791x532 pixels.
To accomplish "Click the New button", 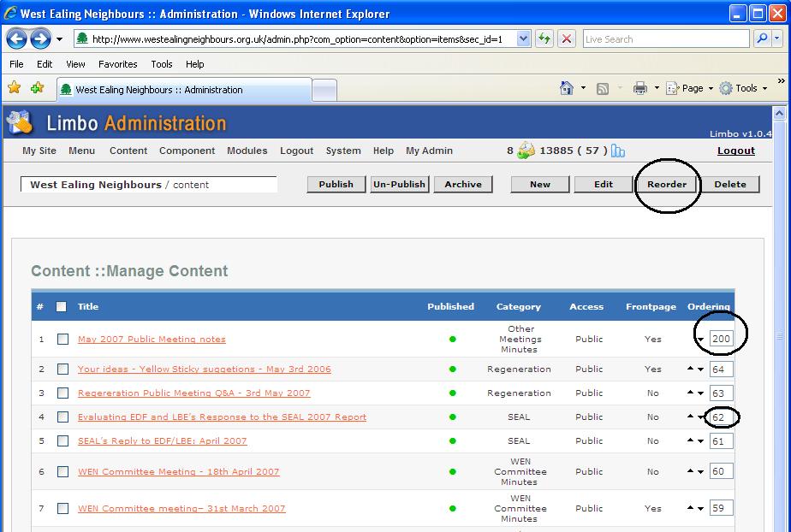I will click(x=540, y=185).
